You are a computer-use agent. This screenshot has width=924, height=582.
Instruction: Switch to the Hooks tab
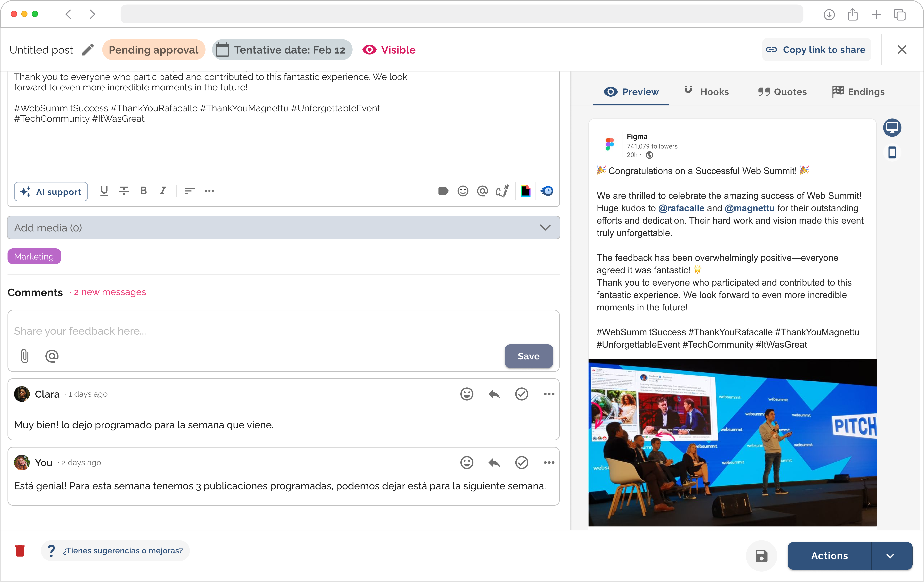pos(707,92)
